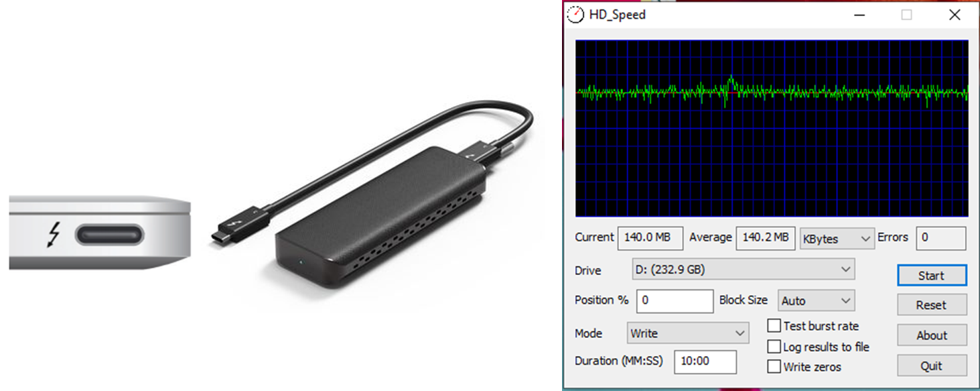Image resolution: width=980 pixels, height=391 pixels.
Task: Quit the HD_Speed application
Action: 932,366
